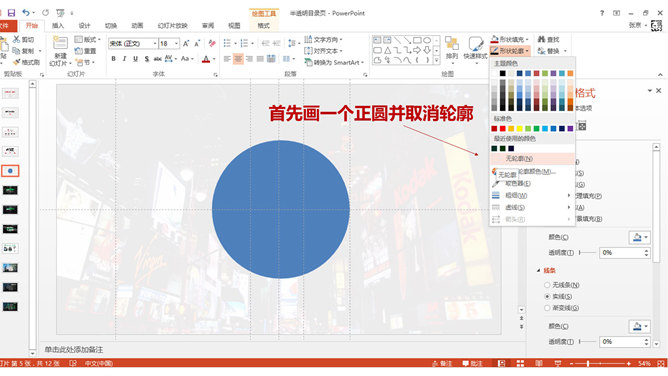Switch to the 插入 ribbon tab
668x376 pixels.
(58, 26)
